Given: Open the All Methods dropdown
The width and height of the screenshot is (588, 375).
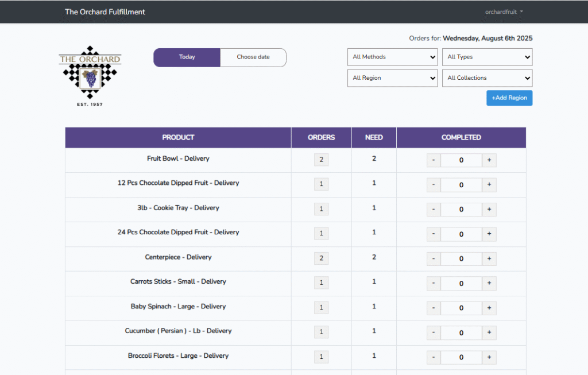Looking at the screenshot, I should (x=392, y=57).
